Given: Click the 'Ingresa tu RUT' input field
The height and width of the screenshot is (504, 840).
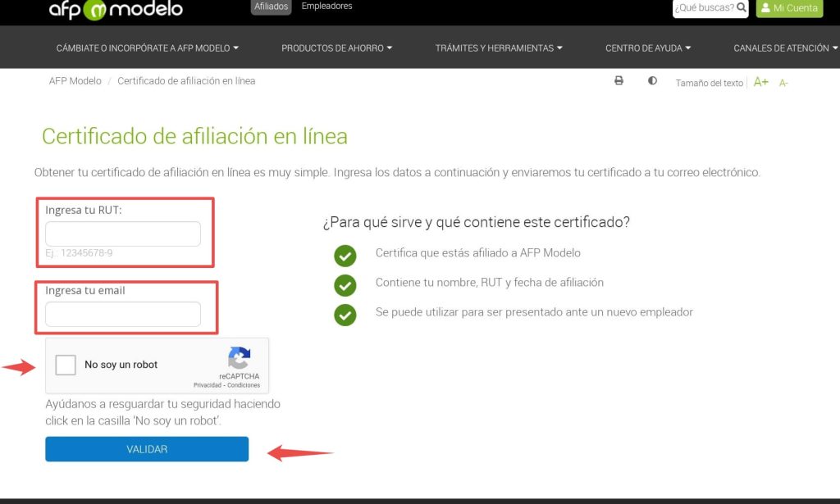Looking at the screenshot, I should click(123, 234).
